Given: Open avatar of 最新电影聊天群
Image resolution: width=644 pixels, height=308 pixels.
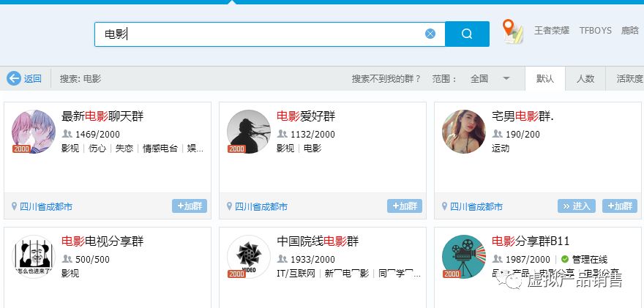Looking at the screenshot, I should (34, 132).
